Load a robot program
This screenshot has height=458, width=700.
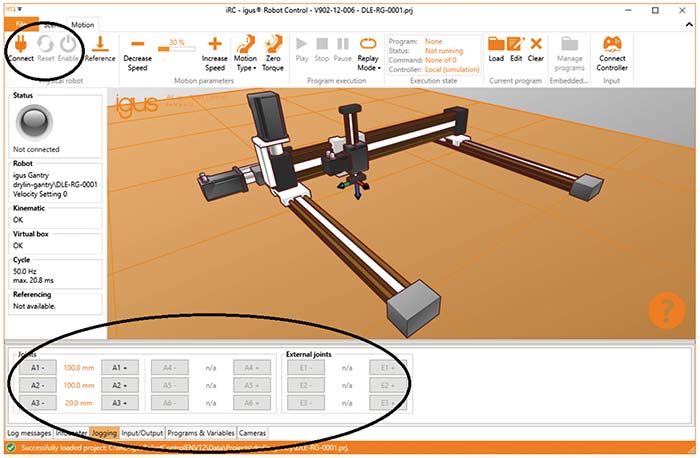coord(496,49)
